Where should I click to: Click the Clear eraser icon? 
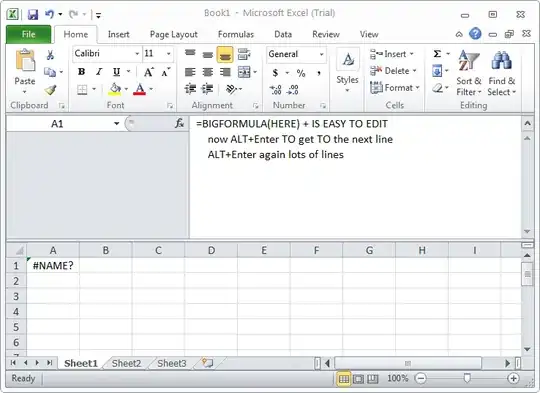pos(437,88)
